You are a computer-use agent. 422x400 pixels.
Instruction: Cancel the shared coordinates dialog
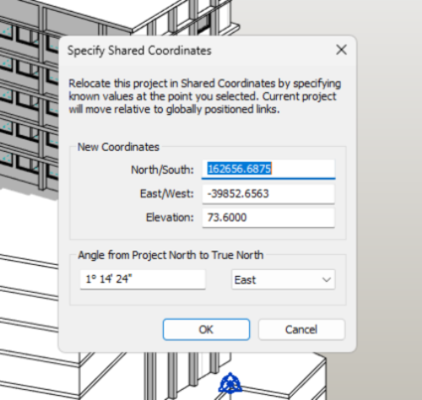click(301, 329)
